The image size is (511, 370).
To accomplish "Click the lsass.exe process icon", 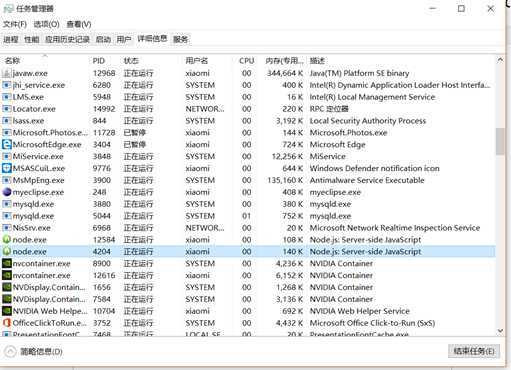I will point(6,121).
